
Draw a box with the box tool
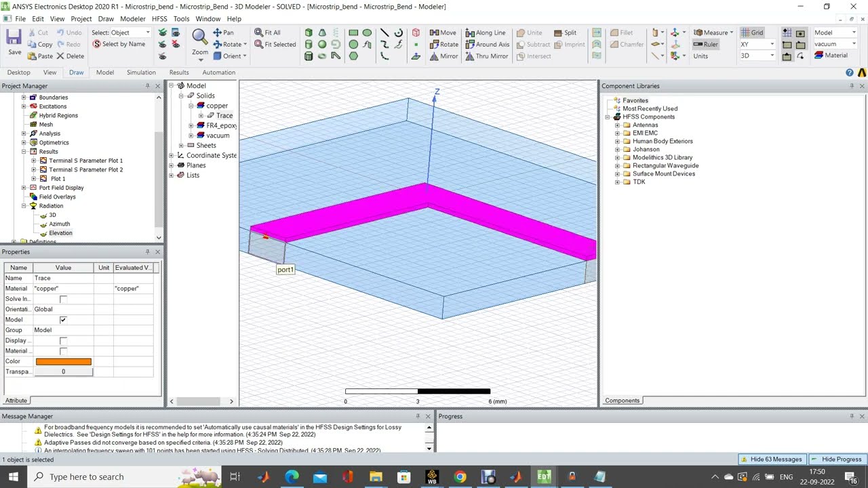[x=309, y=33]
